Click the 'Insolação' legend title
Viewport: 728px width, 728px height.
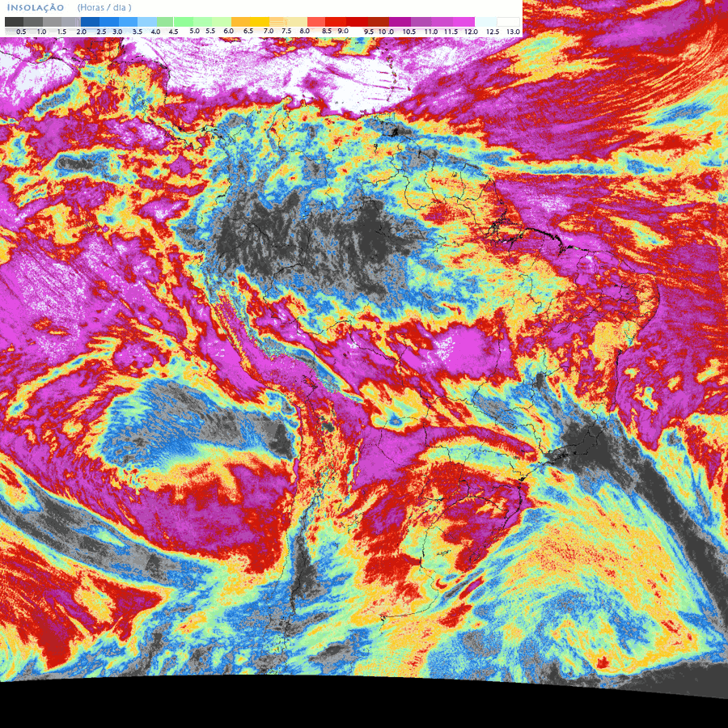36,8
